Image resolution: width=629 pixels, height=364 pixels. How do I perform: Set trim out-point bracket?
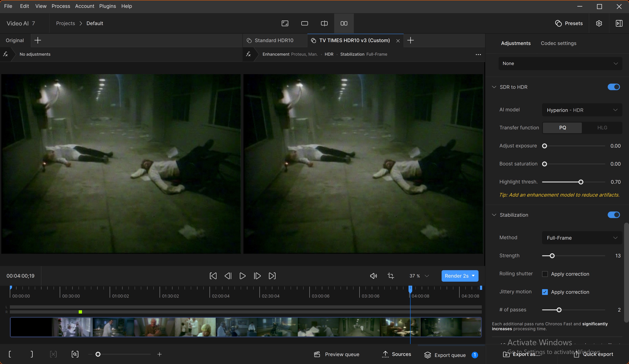[32, 354]
